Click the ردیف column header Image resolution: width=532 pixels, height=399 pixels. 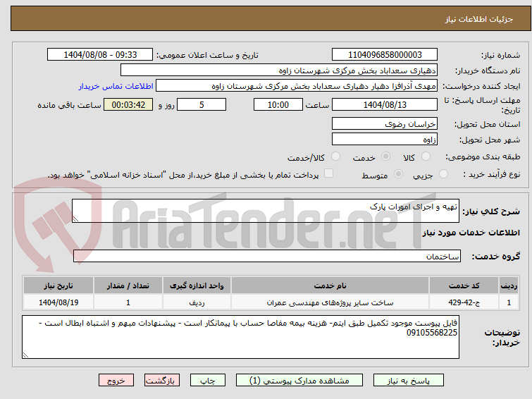click(509, 286)
